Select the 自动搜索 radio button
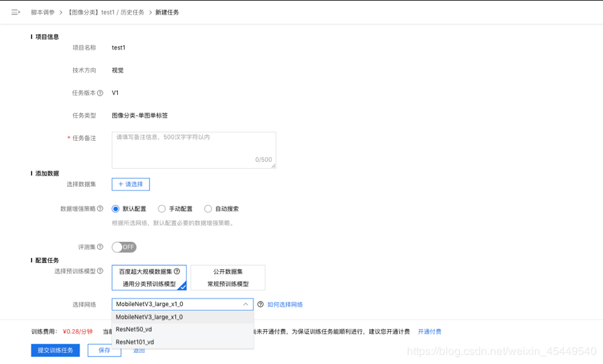This screenshot has height=364, width=603. point(208,208)
